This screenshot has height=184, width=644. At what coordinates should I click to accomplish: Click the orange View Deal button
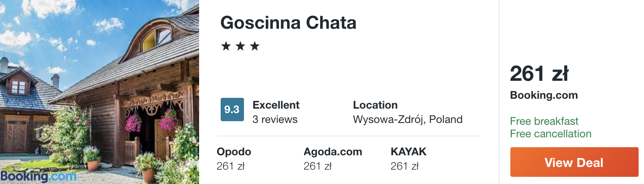tap(574, 162)
